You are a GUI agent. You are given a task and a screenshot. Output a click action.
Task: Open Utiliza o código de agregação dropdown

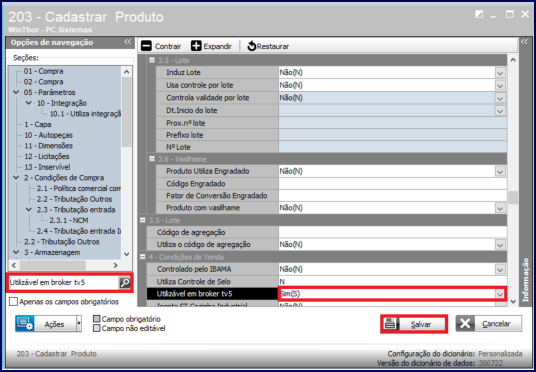point(500,245)
